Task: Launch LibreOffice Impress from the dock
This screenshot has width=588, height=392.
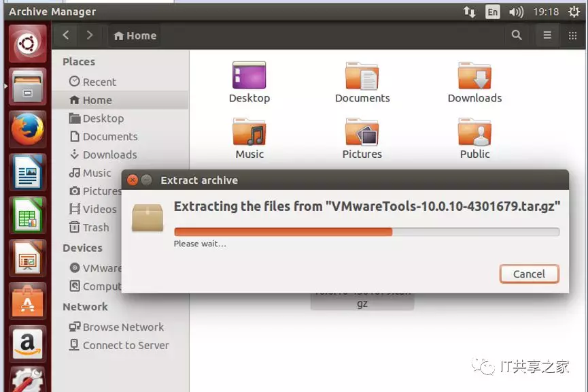Action: 27,259
